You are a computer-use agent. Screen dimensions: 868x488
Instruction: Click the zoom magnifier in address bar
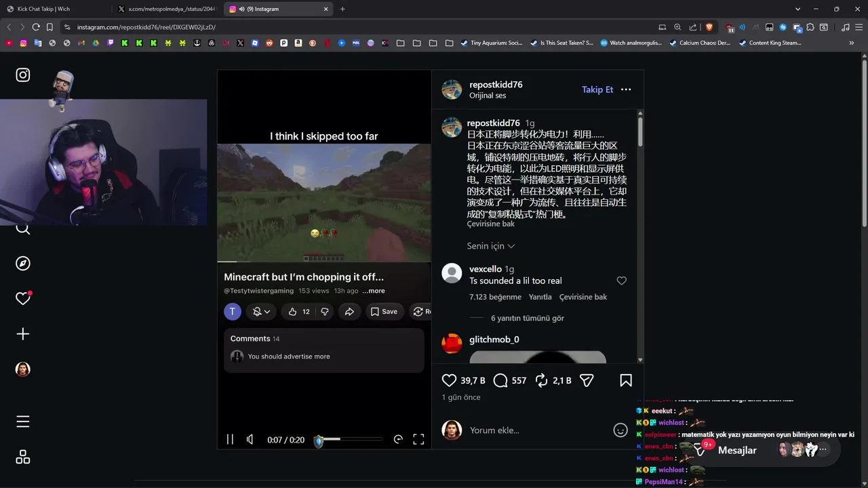coord(677,27)
